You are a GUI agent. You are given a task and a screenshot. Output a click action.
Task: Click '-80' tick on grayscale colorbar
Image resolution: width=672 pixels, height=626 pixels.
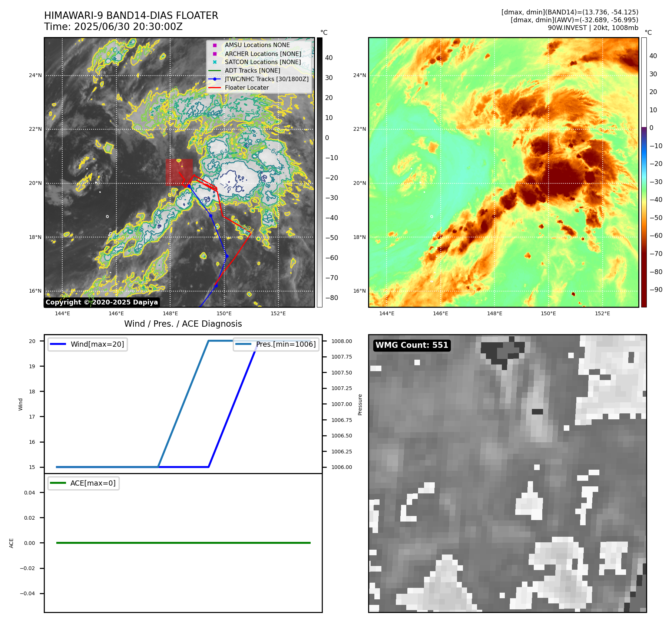tap(331, 297)
